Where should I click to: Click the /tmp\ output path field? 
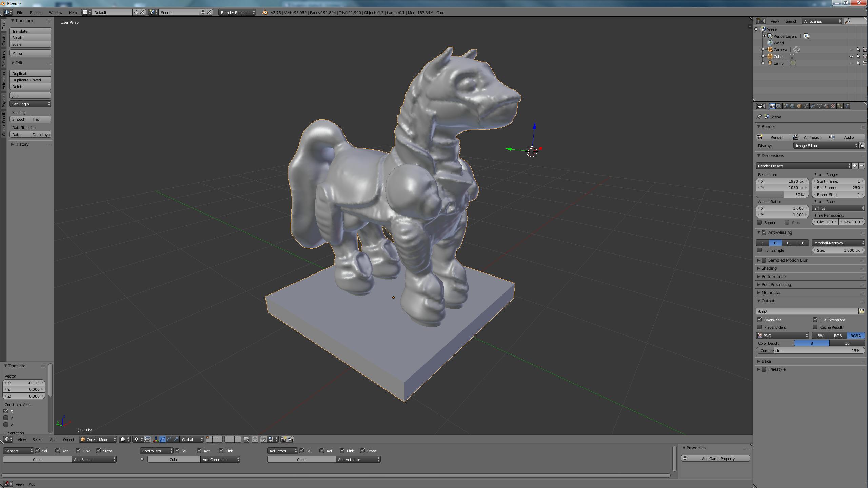(807, 311)
